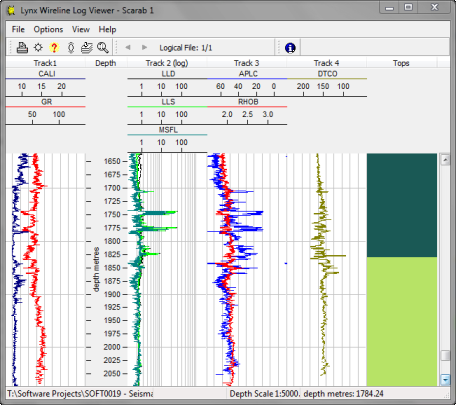456x405 pixels.
Task: Click the dark green formation top block
Action: 402,205
